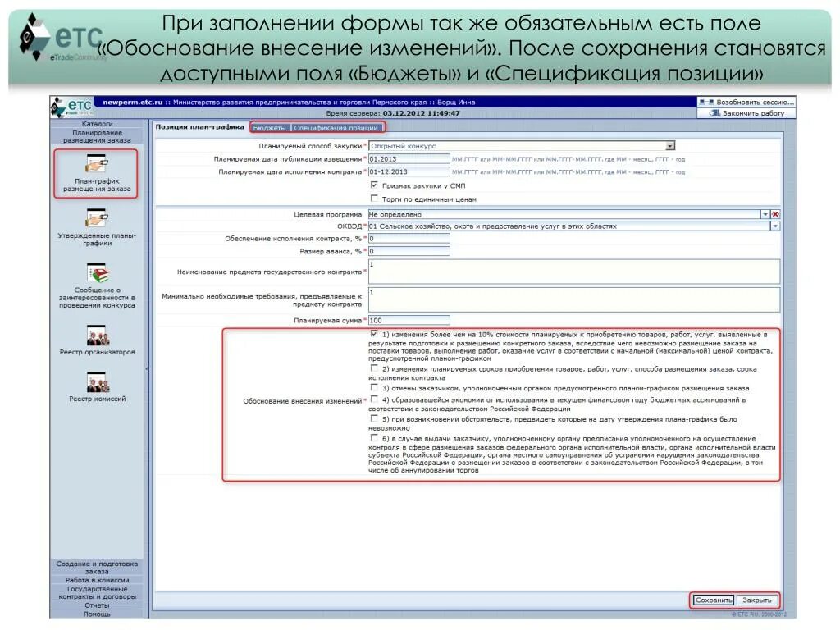Focus the Минимально необходимые требования textarea

(573, 300)
